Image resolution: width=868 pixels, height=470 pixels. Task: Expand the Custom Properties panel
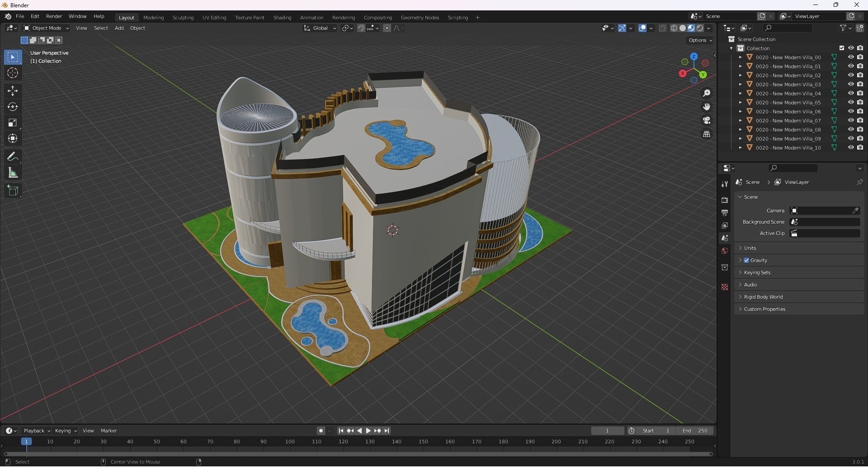point(799,309)
